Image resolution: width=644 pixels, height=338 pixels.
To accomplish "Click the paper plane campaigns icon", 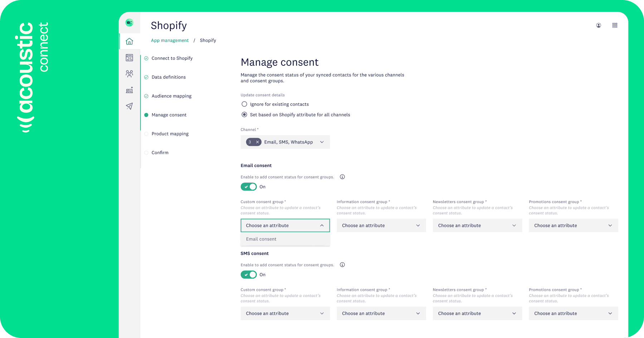I will point(129,106).
